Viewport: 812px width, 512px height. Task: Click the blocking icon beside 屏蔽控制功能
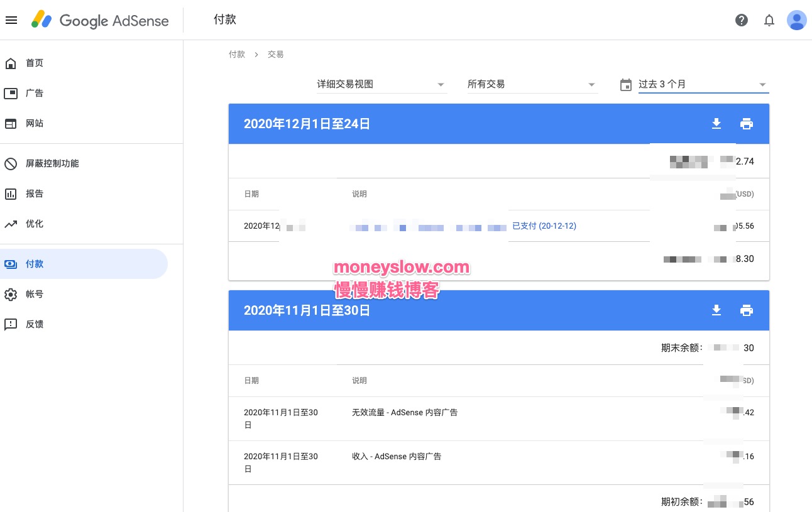[11, 163]
